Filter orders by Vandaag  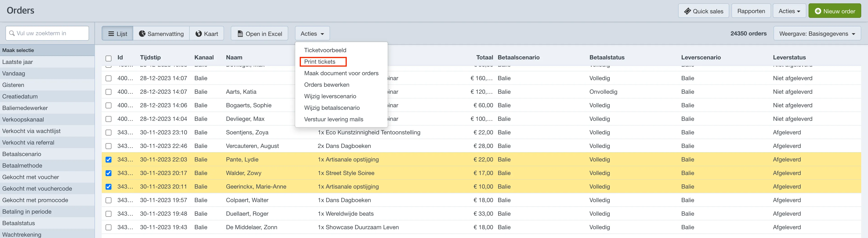[x=47, y=73]
